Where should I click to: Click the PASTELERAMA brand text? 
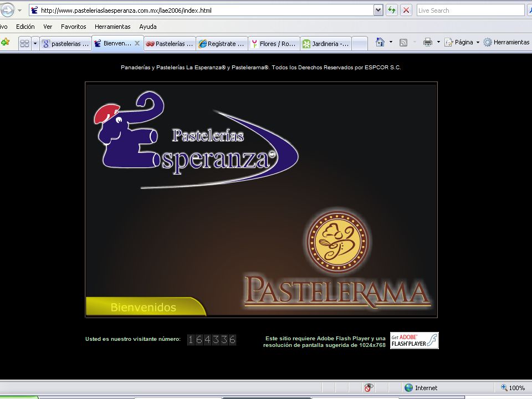pyautogui.click(x=337, y=291)
